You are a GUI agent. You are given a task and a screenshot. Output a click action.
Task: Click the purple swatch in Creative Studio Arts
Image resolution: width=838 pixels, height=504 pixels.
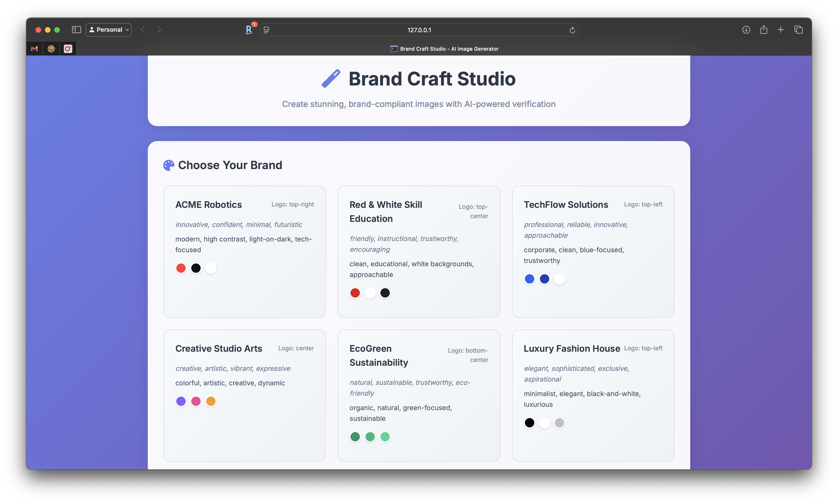coord(181,401)
